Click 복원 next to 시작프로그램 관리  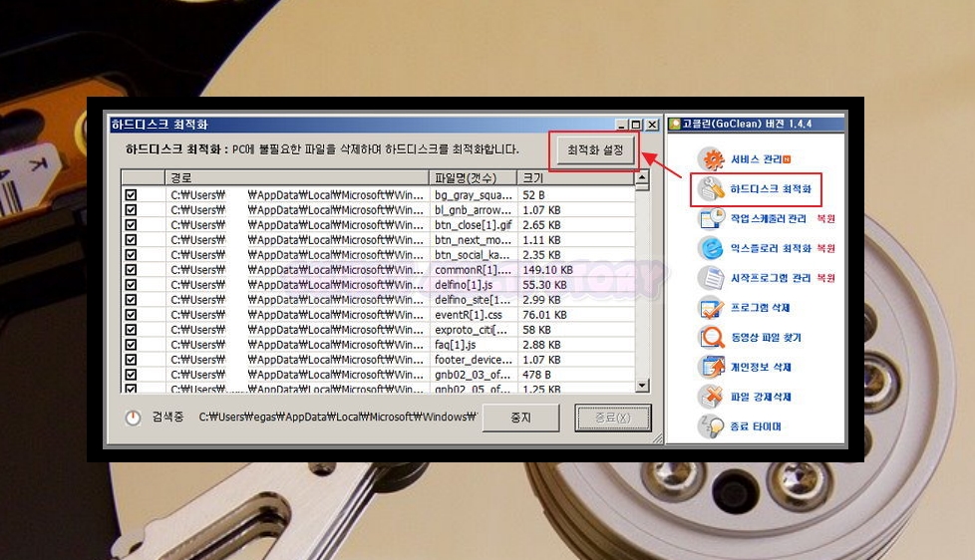(825, 278)
